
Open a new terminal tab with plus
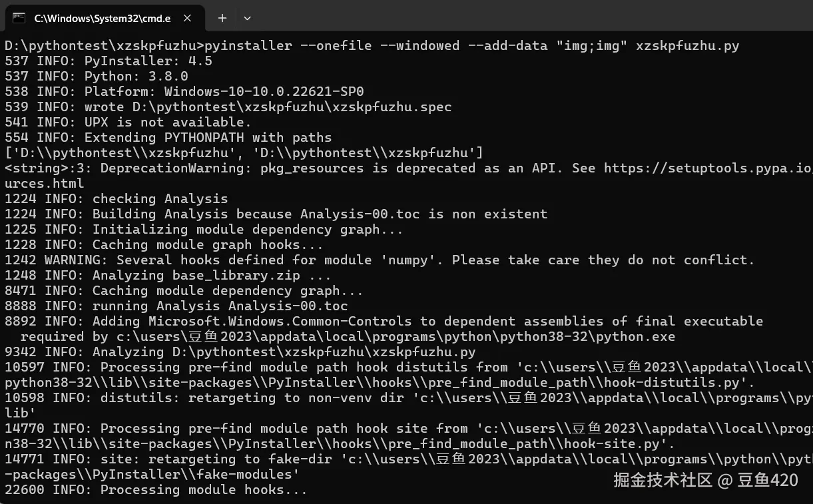pos(222,19)
